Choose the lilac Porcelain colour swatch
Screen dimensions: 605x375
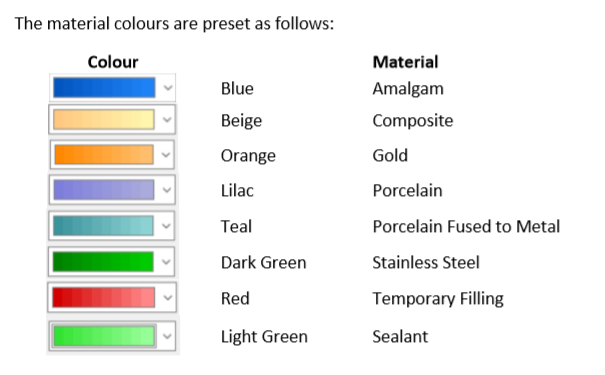pos(104,190)
